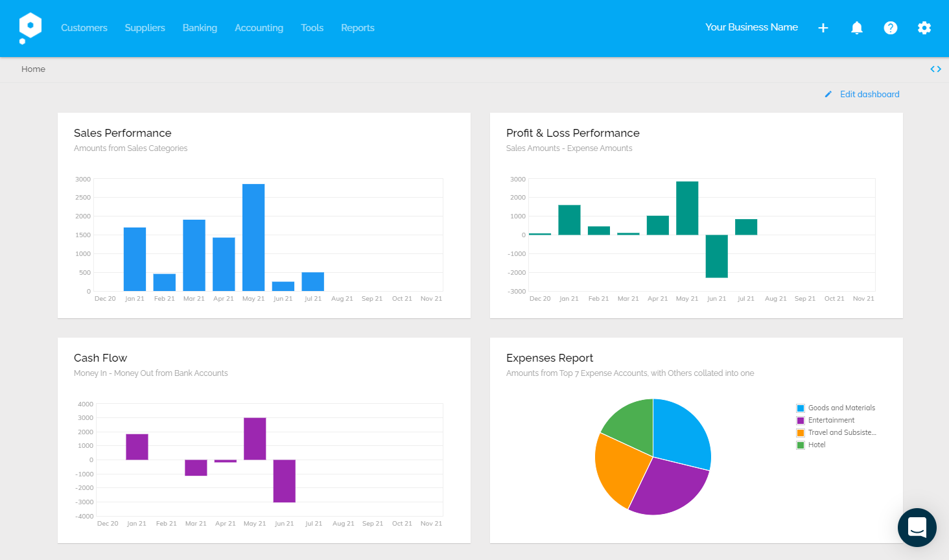Open the settings gear icon
The image size is (949, 560).
click(924, 28)
